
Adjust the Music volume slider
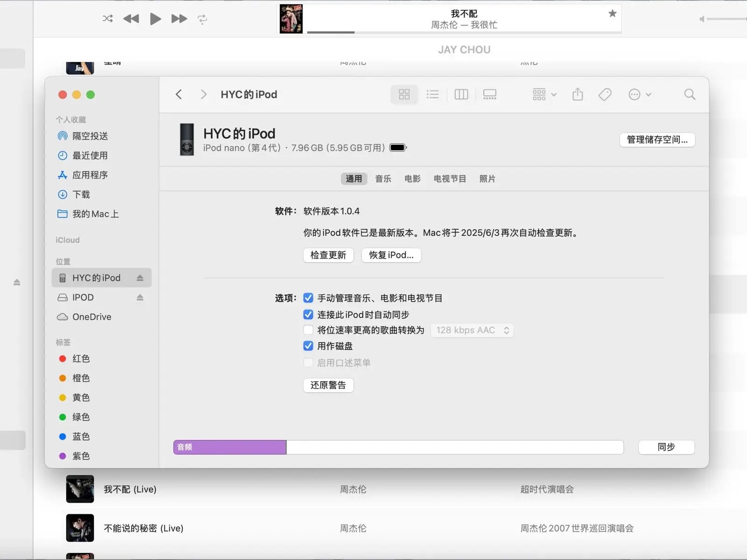[726, 19]
